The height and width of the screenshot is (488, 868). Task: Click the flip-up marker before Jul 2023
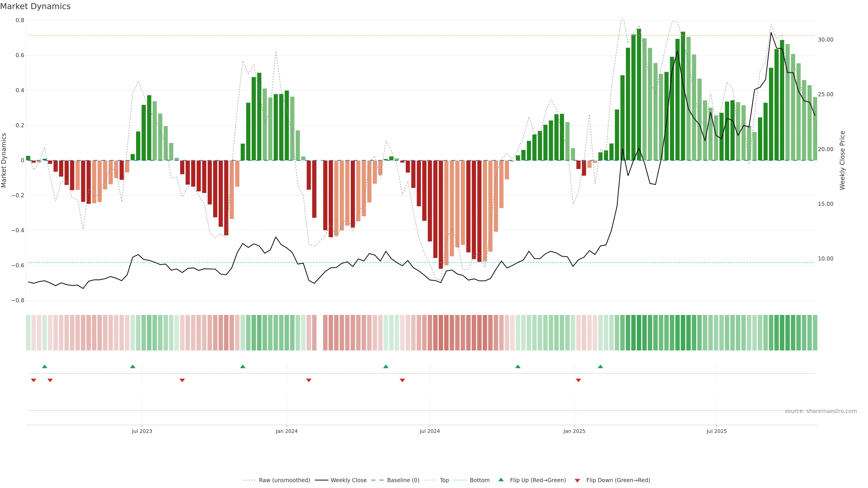point(132,366)
